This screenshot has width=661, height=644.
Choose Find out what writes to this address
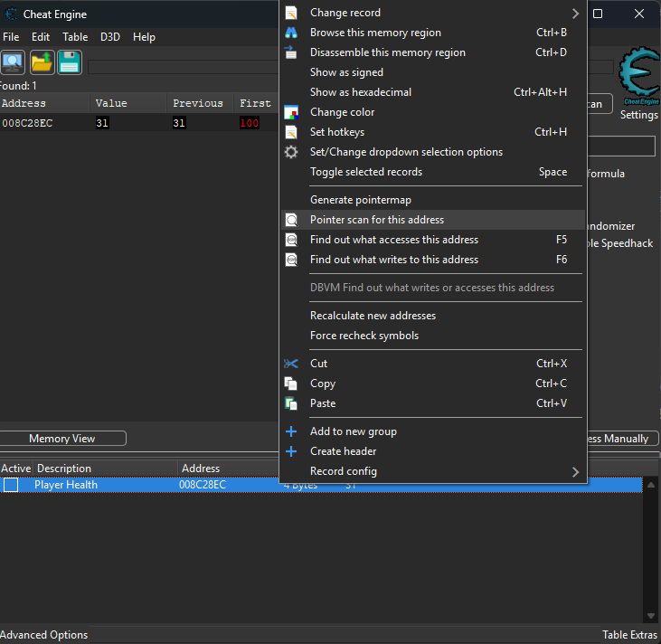pyautogui.click(x=394, y=260)
